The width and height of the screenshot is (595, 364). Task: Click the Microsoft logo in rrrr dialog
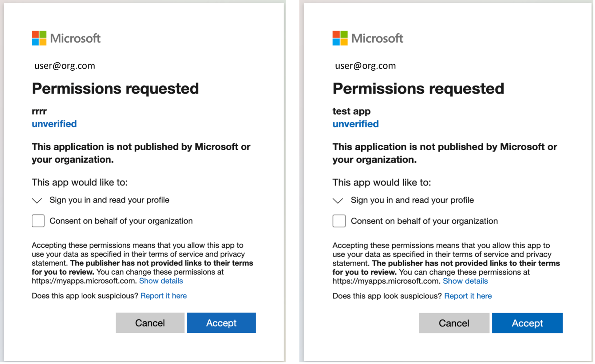66,38
